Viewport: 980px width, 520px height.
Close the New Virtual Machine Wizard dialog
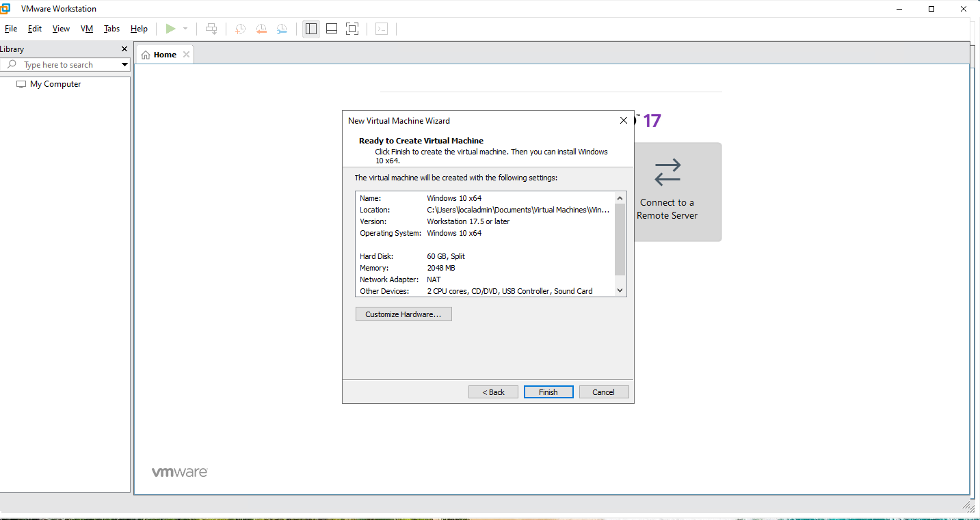tap(623, 120)
